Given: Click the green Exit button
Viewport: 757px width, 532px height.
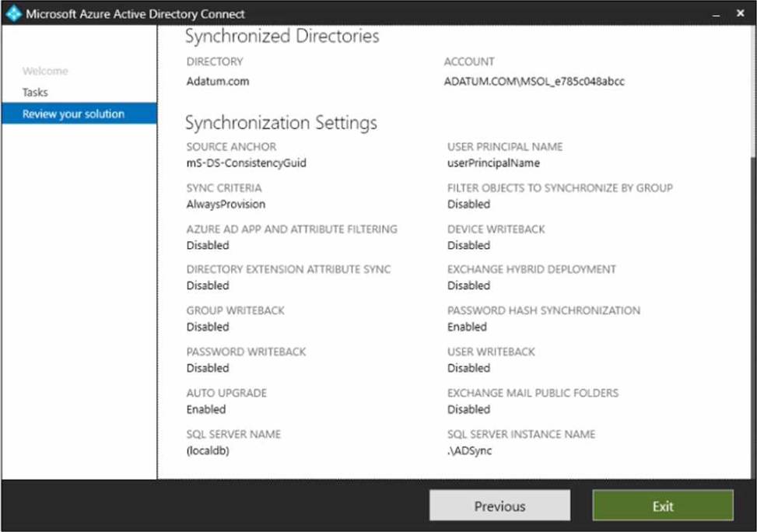Looking at the screenshot, I should tap(663, 506).
